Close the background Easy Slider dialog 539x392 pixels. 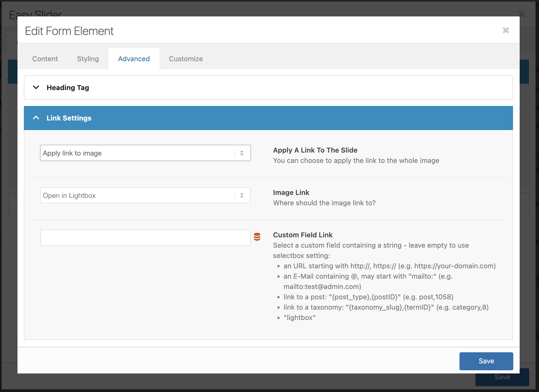tap(522, 14)
